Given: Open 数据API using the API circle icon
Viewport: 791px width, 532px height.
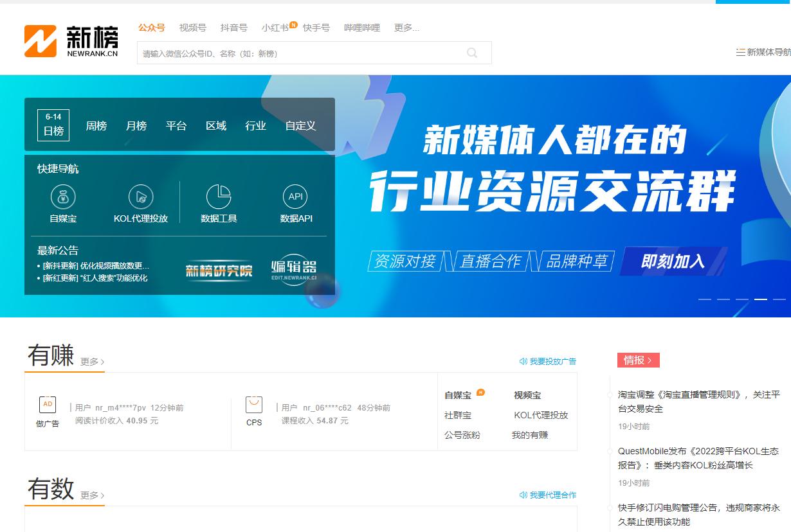Looking at the screenshot, I should [295, 196].
